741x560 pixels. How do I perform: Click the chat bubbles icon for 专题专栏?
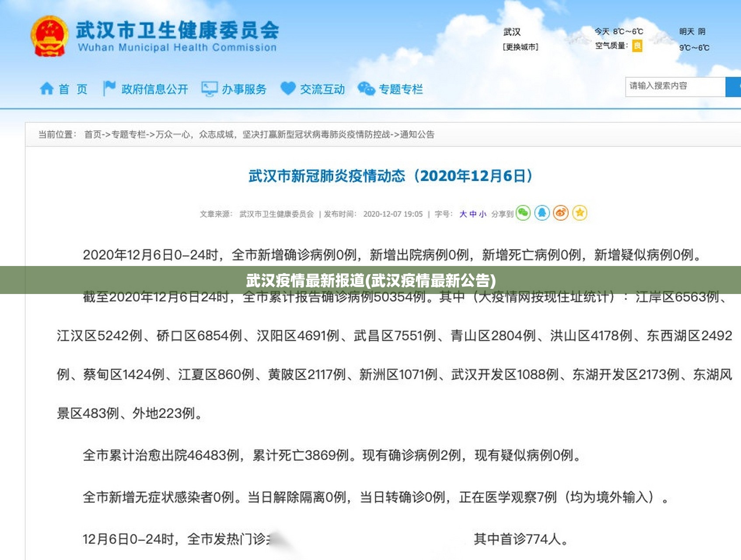pos(366,89)
